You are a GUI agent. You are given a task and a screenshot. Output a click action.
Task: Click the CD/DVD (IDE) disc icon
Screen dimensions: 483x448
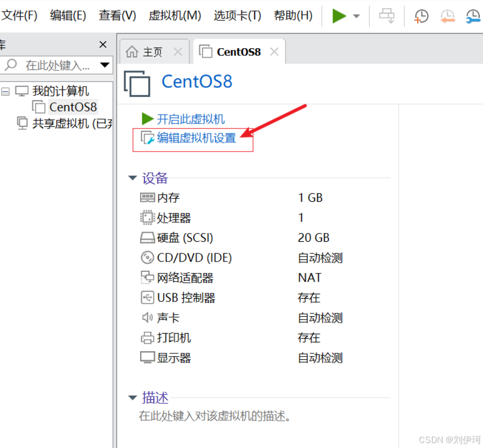coord(147,258)
